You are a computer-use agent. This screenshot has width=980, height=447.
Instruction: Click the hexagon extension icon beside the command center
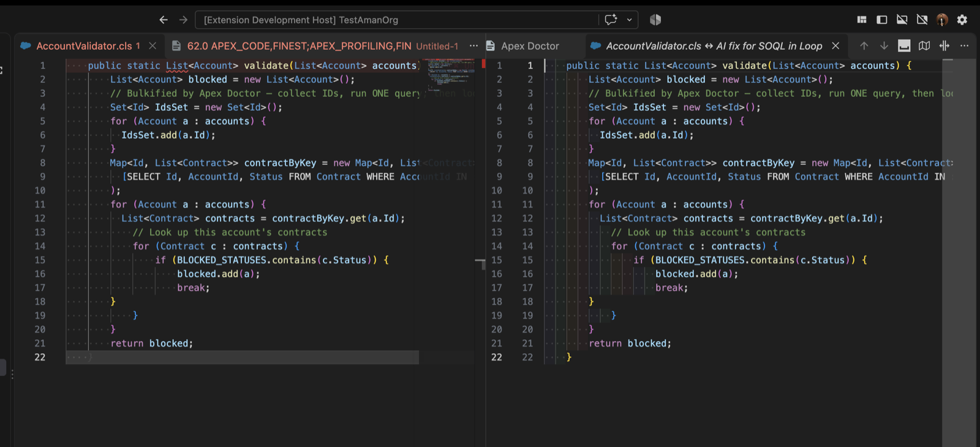point(655,20)
